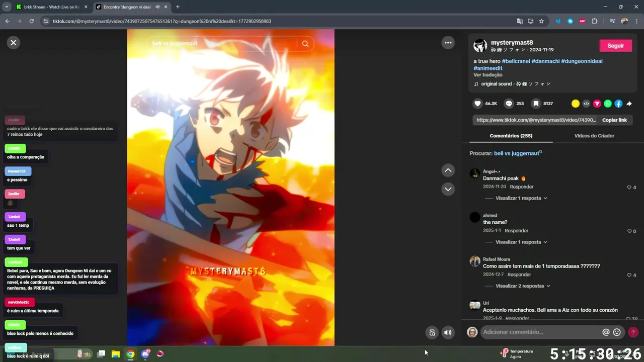This screenshot has width=644, height=362.
Task: Save video with the bookmark icon
Action: (x=536, y=104)
